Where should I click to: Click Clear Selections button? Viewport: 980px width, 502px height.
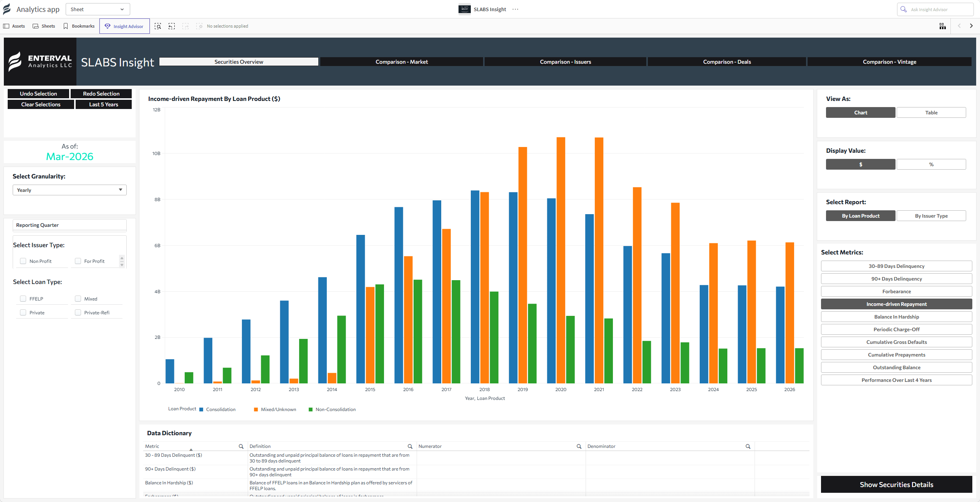(x=41, y=104)
